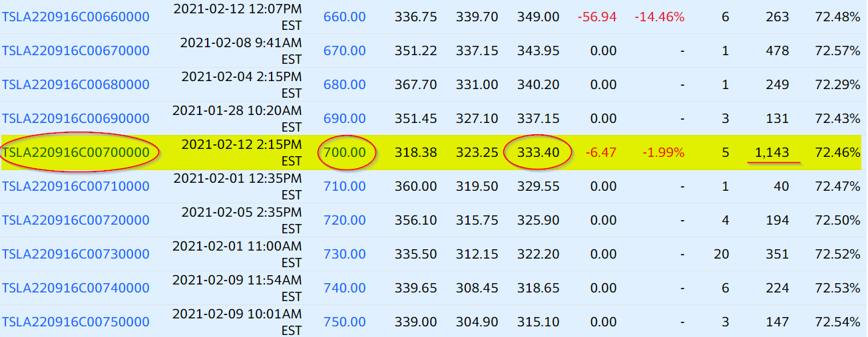The image size is (868, 337).
Task: Select the 478 open interest value
Action: (x=777, y=51)
